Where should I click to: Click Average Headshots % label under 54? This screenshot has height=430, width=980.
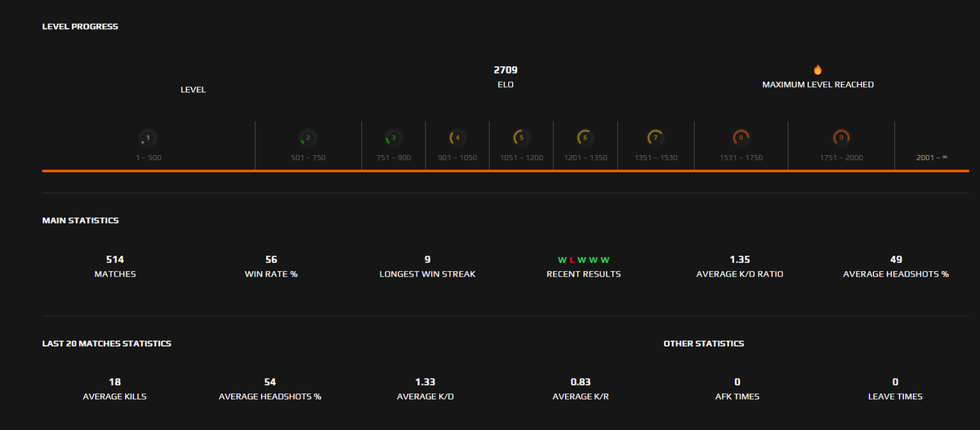point(270,397)
